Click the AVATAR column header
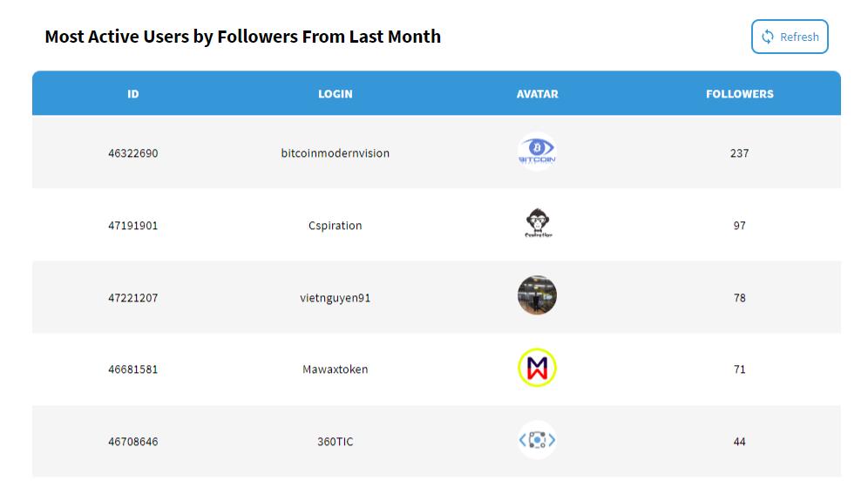868x501 pixels. click(537, 94)
